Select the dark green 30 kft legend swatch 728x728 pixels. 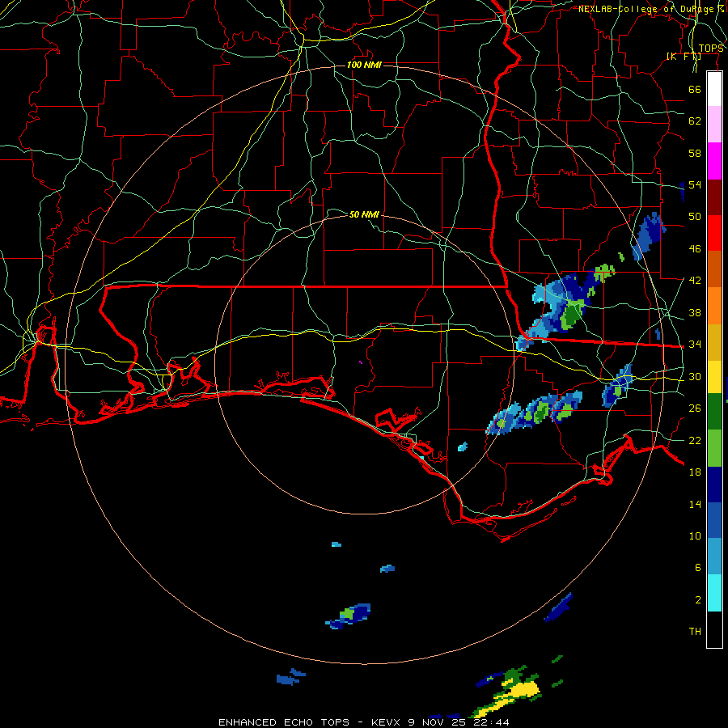point(714,412)
